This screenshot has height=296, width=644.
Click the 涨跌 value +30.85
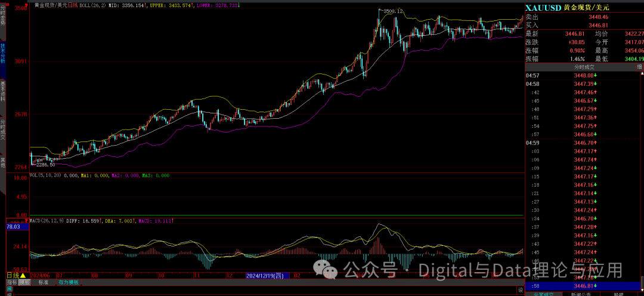pos(576,42)
